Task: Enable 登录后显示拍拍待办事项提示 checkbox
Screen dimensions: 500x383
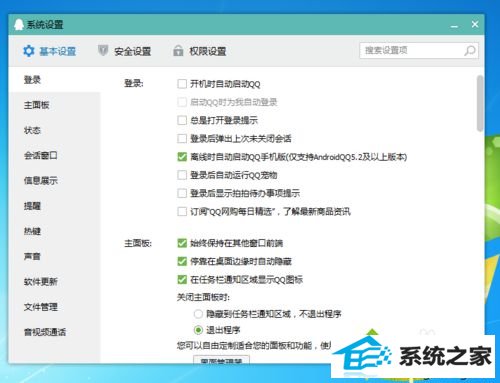Action: coord(182,193)
